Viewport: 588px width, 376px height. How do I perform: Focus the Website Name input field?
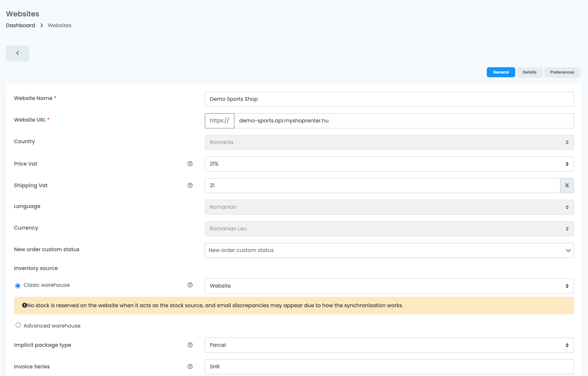click(389, 99)
